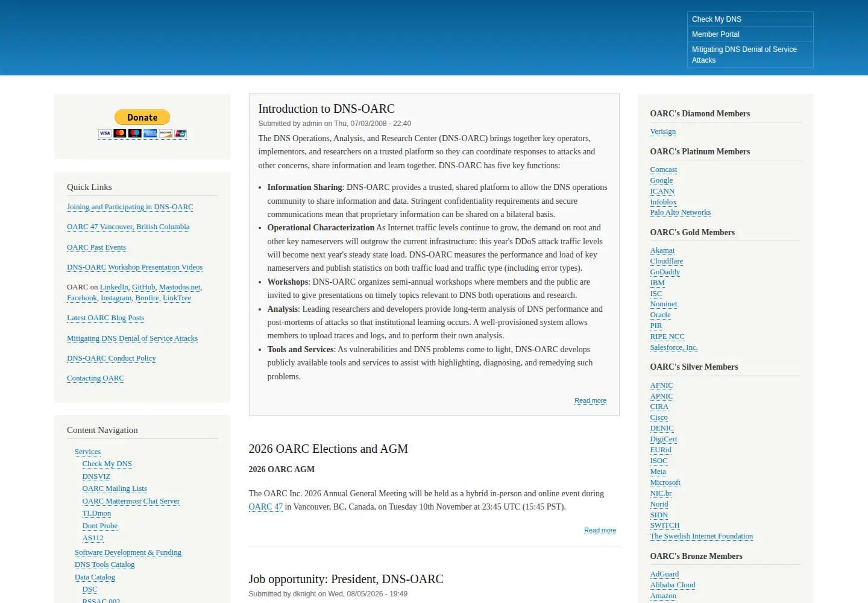
Task: Open the Mastodns.net link
Action: pyautogui.click(x=180, y=287)
